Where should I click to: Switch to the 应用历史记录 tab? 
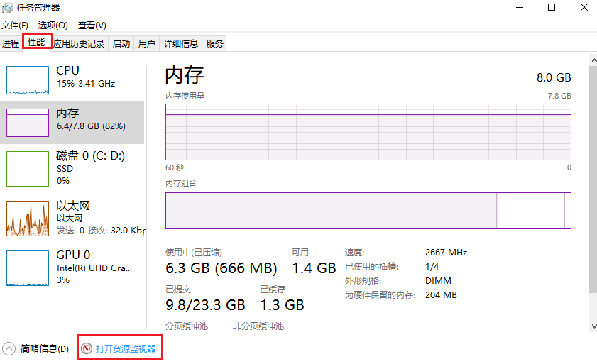[79, 43]
